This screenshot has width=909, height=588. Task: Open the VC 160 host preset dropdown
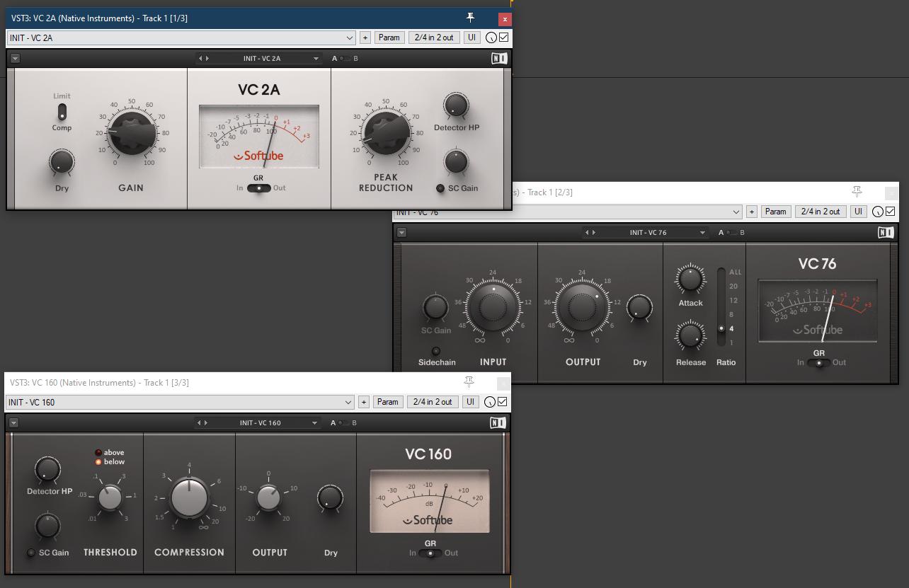point(348,402)
